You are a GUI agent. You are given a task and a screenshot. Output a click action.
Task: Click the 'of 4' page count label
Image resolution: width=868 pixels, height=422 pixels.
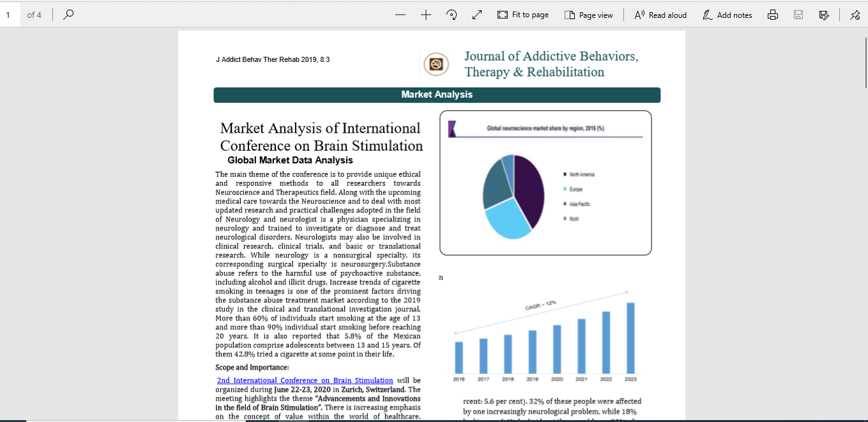[x=34, y=15]
